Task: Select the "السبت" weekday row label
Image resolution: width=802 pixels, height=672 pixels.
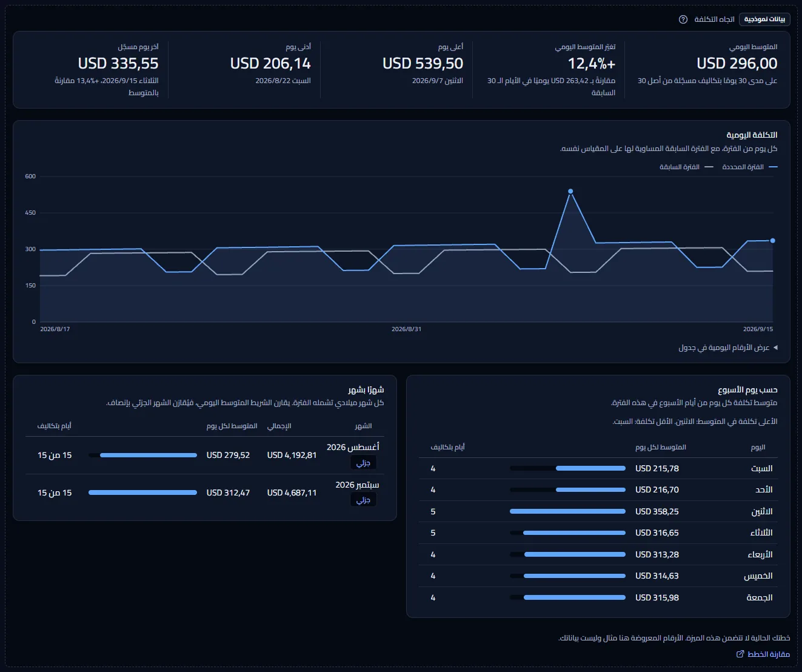Action: pos(761,468)
